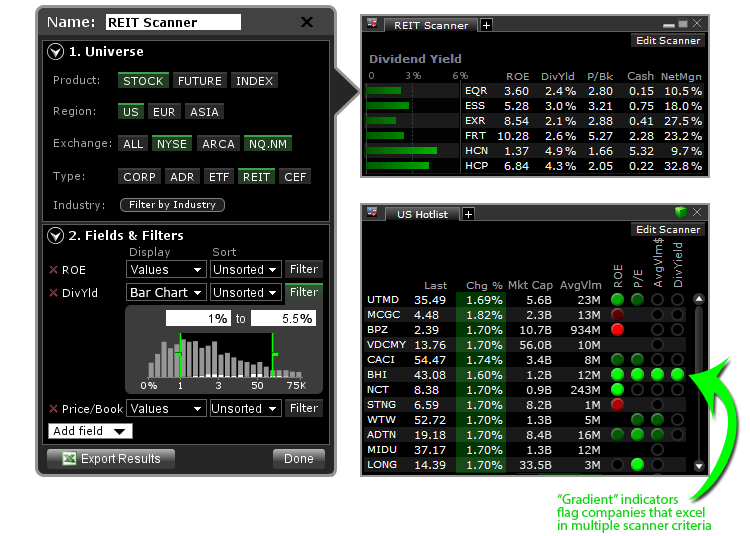Click the minimum 1% filter value field
The image size is (750, 536).
198,318
